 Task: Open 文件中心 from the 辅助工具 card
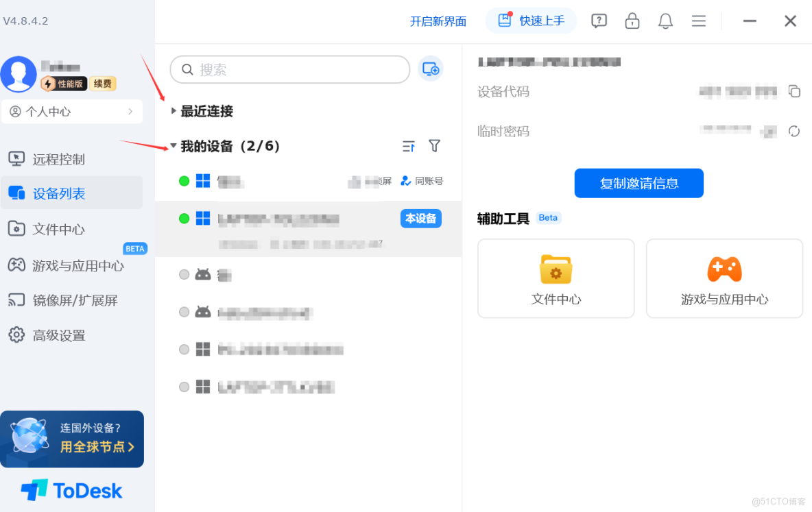pos(556,278)
